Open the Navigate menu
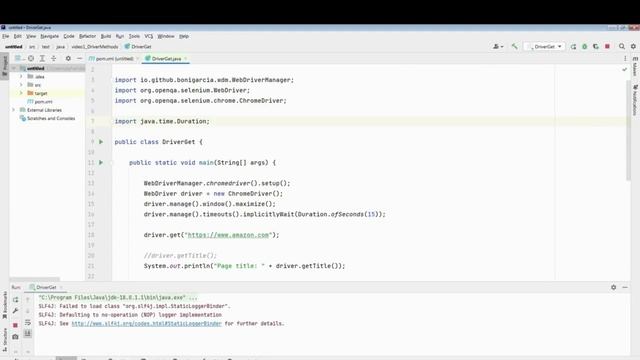 [49, 36]
